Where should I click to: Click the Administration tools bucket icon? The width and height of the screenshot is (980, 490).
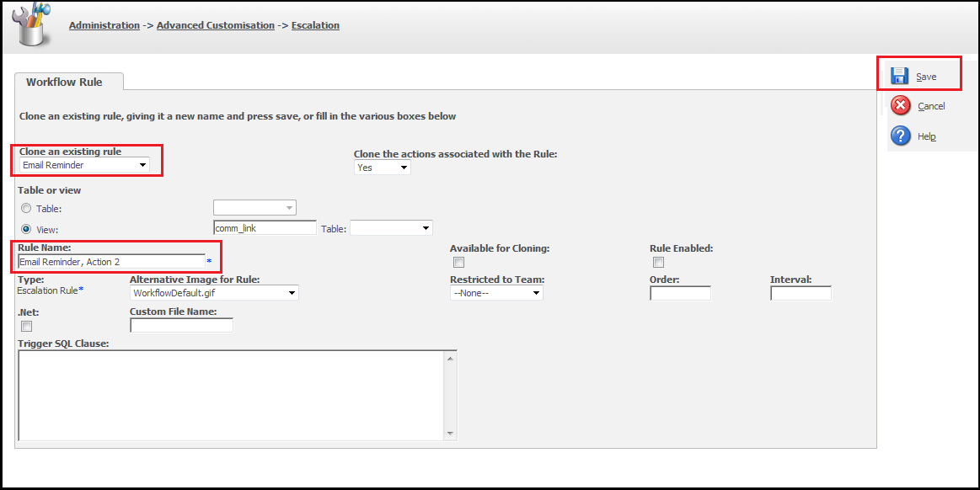[31, 24]
